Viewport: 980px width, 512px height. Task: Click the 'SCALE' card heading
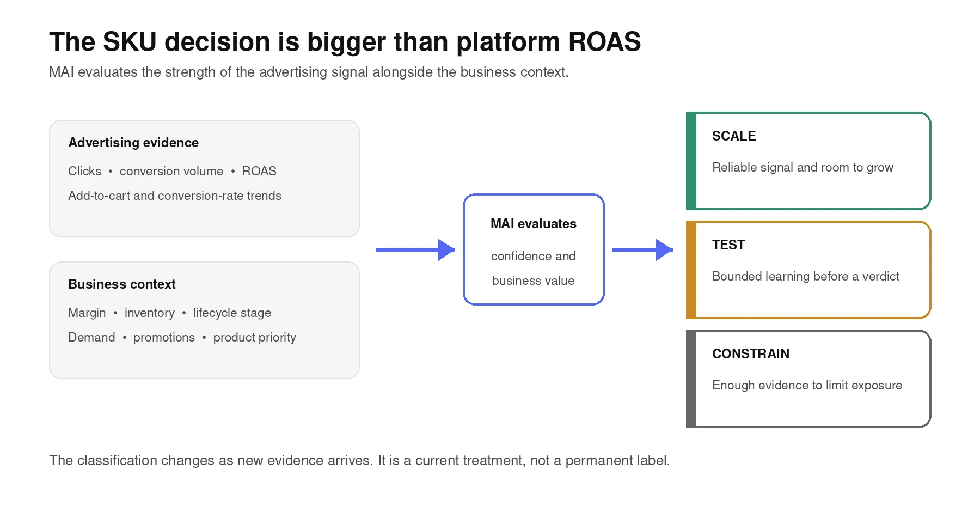(734, 136)
